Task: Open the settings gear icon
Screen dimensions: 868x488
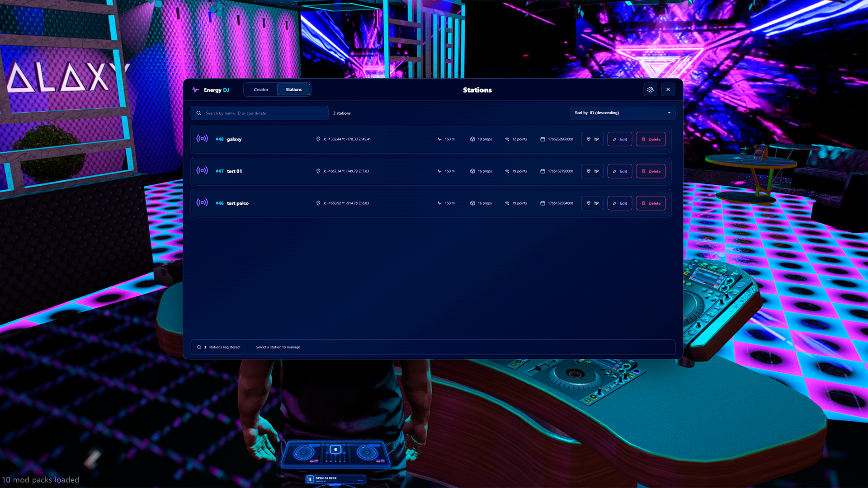Action: tap(650, 89)
